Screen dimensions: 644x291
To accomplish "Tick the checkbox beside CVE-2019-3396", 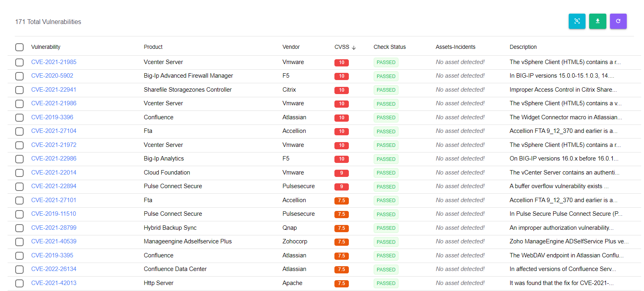I will (x=19, y=118).
